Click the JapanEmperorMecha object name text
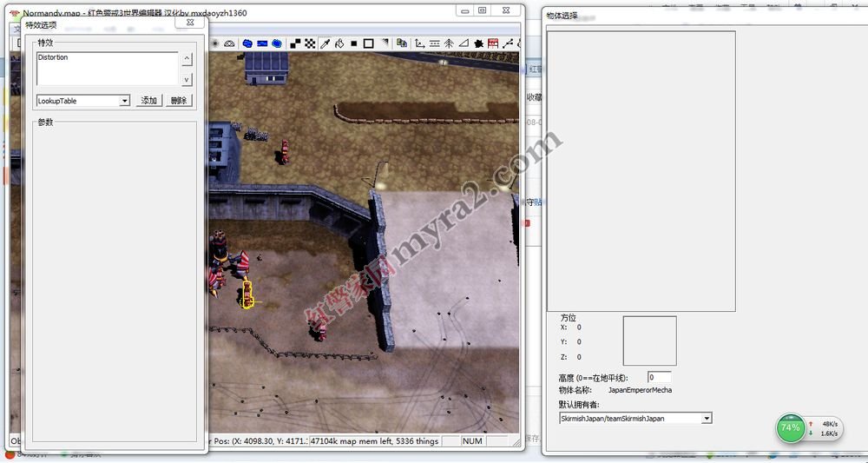The height and width of the screenshot is (463, 868). (x=640, y=390)
